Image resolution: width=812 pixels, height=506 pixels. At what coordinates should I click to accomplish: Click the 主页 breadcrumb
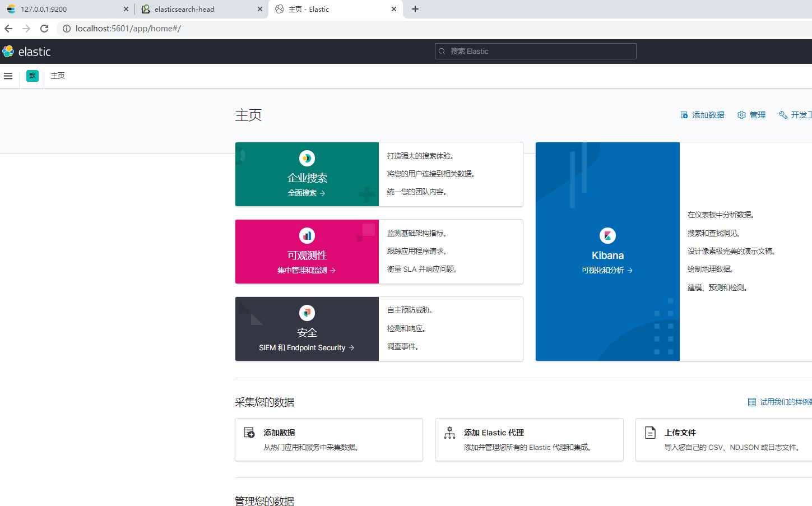coord(58,76)
